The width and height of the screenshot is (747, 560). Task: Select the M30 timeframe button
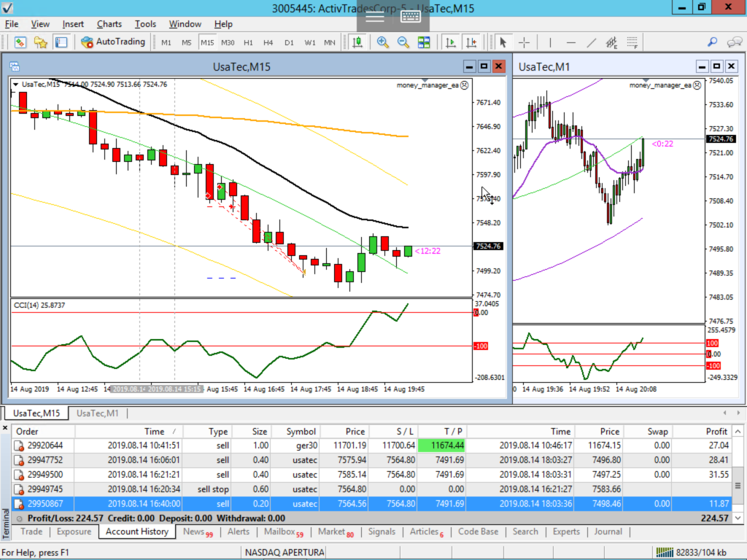point(228,42)
